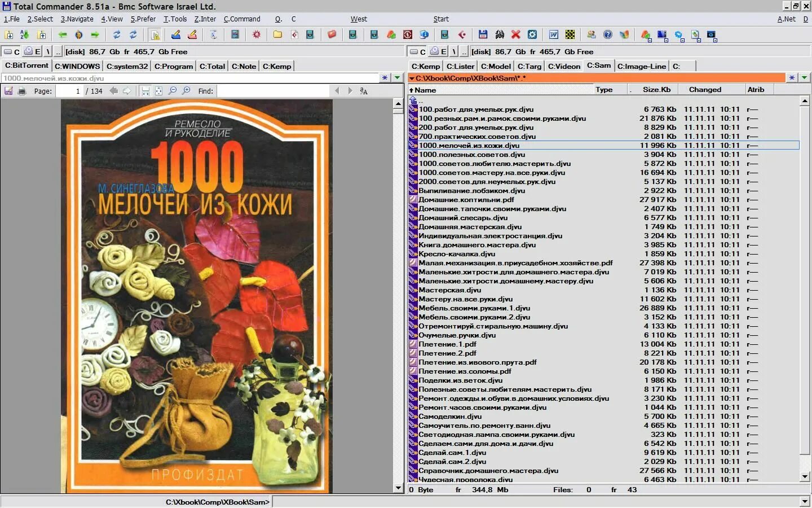Switch to C:WINDOWS tab in left panel

(77, 66)
